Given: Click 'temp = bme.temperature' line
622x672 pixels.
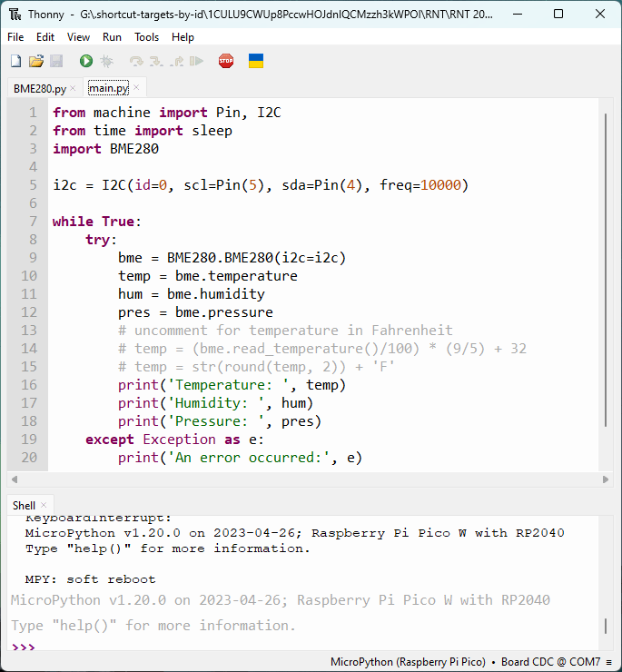Looking at the screenshot, I should [207, 276].
